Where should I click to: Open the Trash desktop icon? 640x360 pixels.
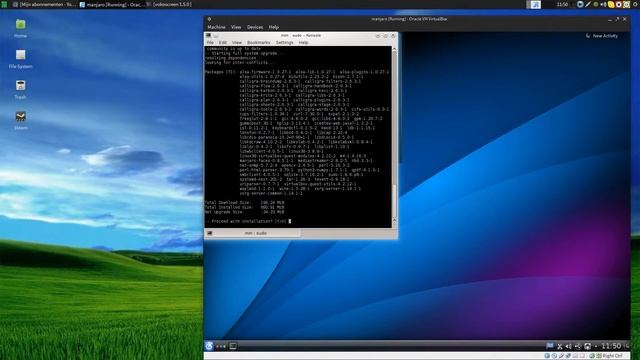pos(20,85)
